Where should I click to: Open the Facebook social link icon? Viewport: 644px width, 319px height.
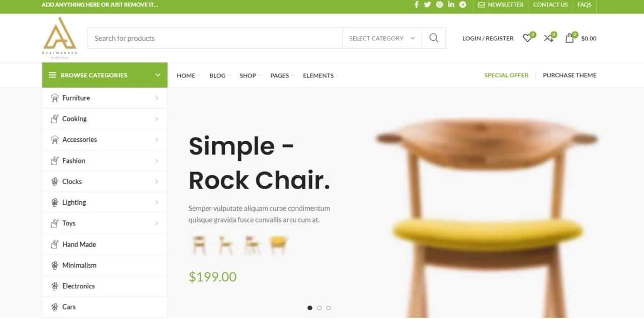417,5
